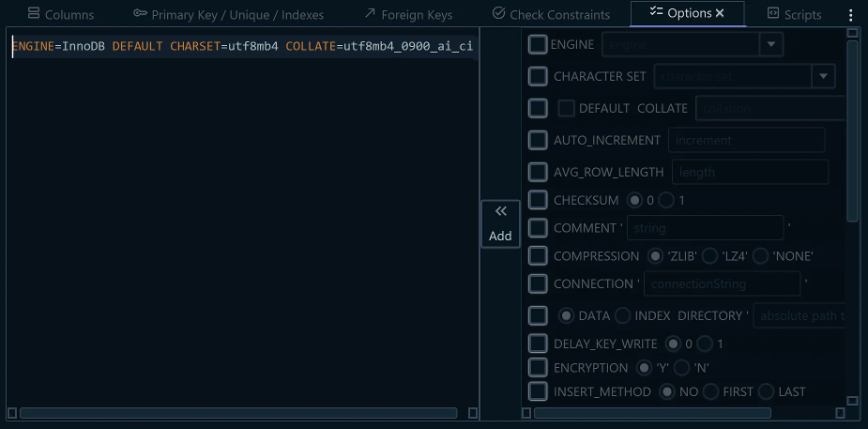Select ENCRYPTION 'Y' radio

coord(645,368)
